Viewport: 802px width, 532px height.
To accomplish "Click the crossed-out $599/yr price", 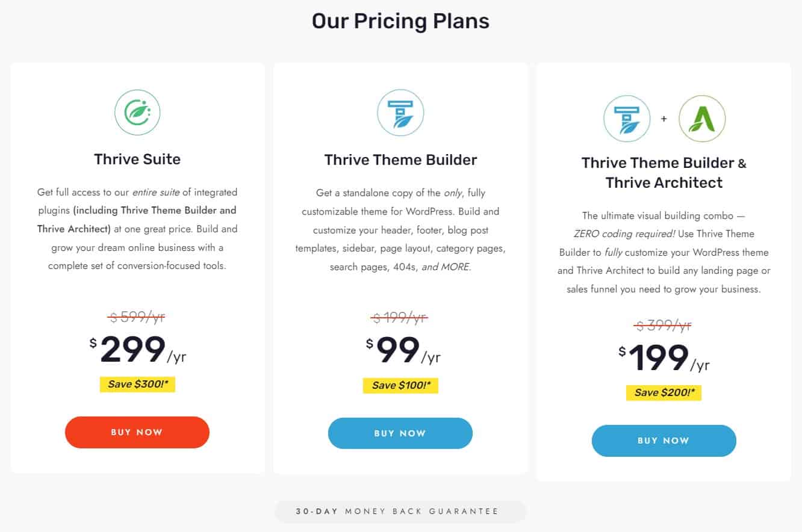I will (137, 318).
